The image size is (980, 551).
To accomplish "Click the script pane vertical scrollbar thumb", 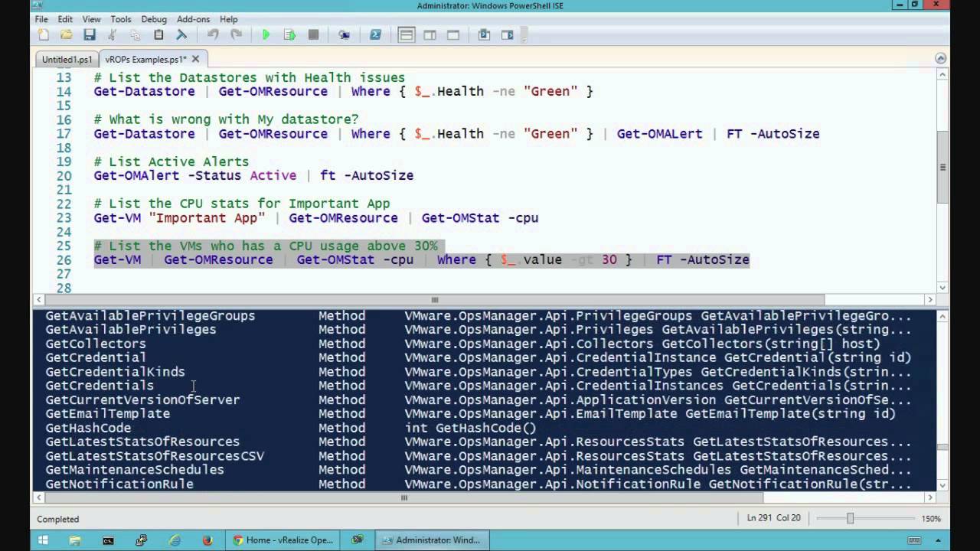I will 943,167.
